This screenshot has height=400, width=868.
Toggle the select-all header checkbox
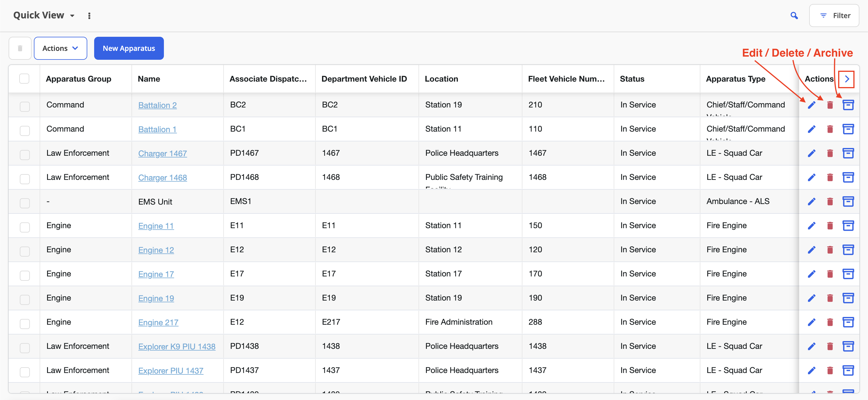point(24,78)
